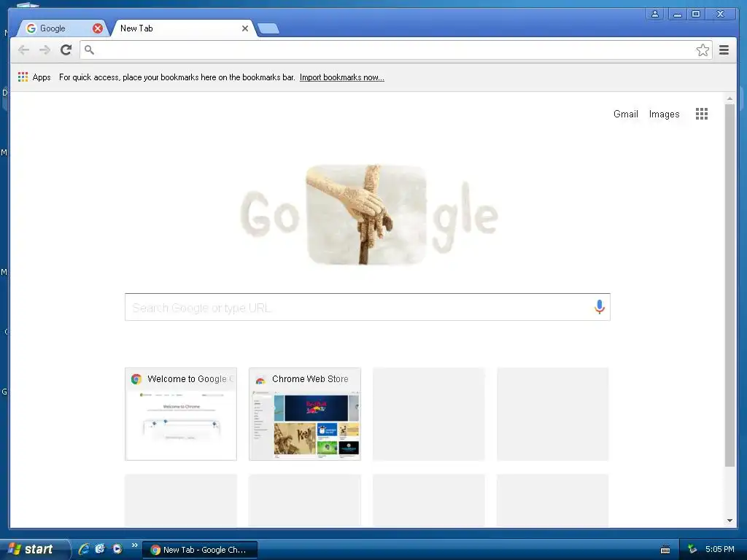This screenshot has height=560, width=747.
Task: Minimize the Chrome window
Action: 677,14
